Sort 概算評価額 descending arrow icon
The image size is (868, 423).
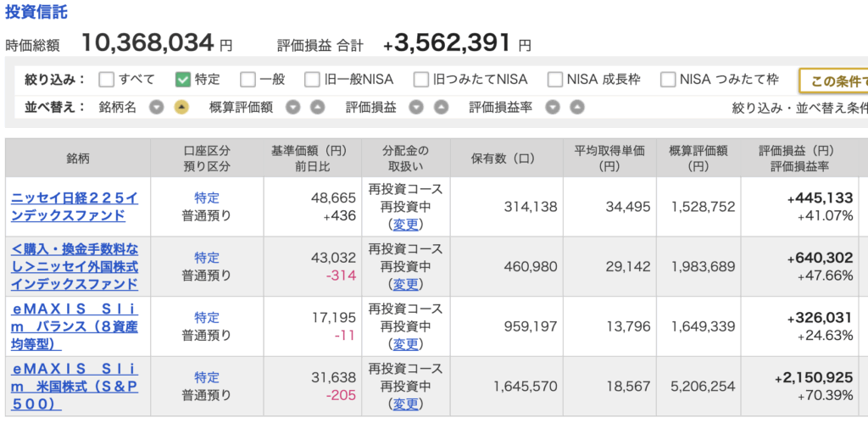click(x=293, y=108)
